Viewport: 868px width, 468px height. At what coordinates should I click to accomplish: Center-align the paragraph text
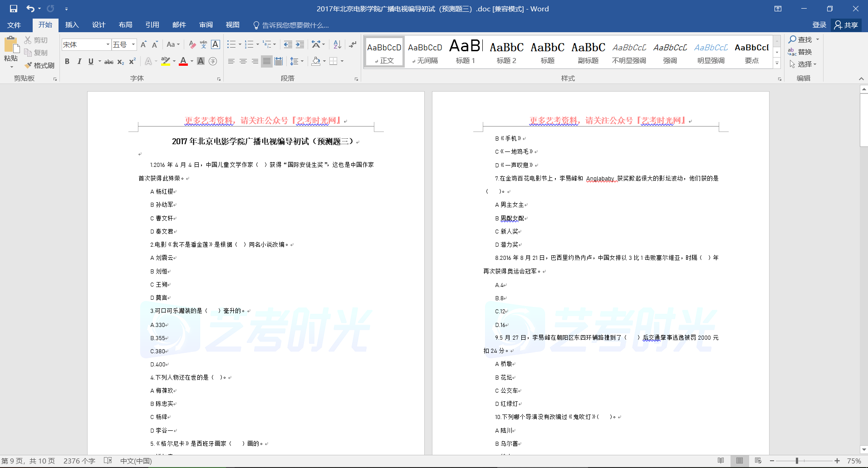243,61
